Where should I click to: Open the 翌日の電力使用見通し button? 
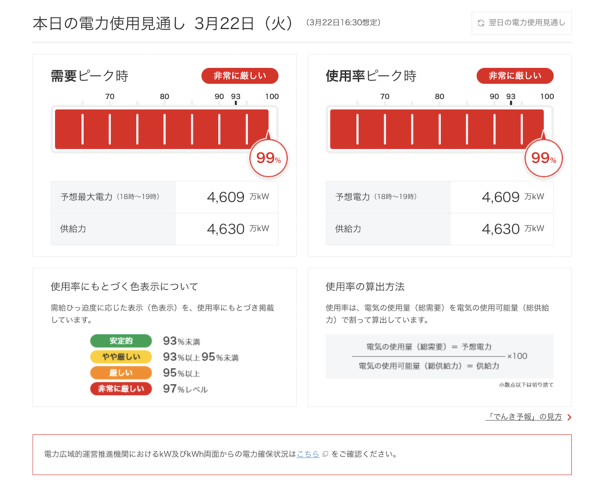[522, 23]
